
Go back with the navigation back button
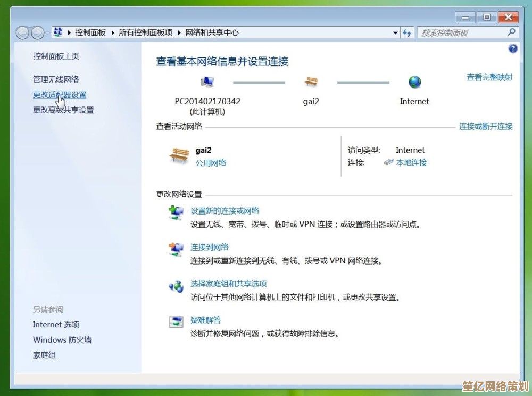coord(23,33)
